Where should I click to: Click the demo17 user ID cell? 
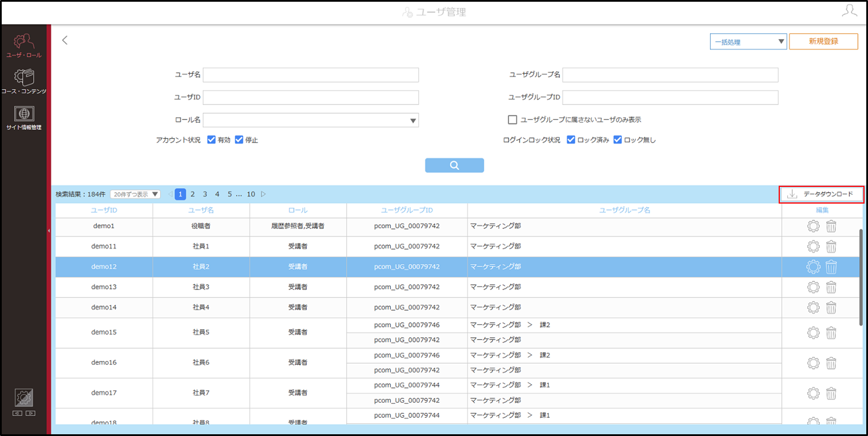tap(104, 393)
